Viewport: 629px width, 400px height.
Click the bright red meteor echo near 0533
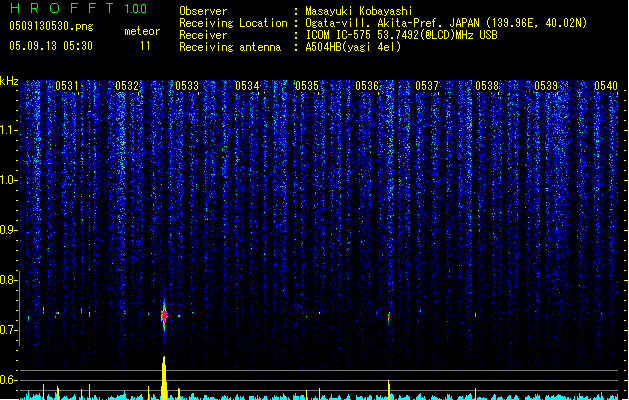click(x=164, y=316)
